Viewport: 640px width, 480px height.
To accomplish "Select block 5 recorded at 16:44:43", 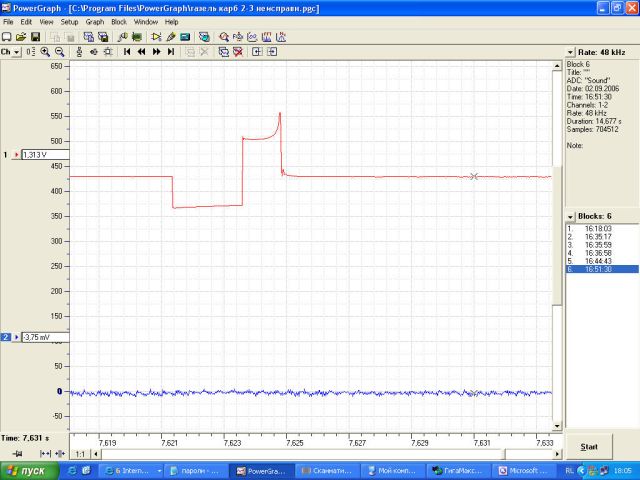I will click(602, 261).
